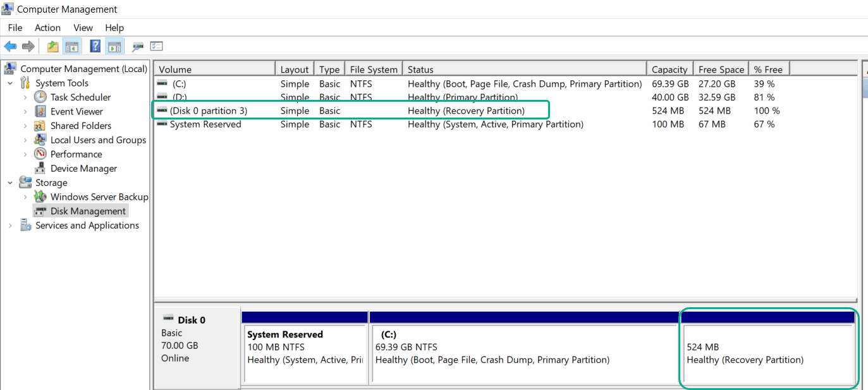Open the Action menu
Viewport: 868px width, 390px height.
pos(47,28)
